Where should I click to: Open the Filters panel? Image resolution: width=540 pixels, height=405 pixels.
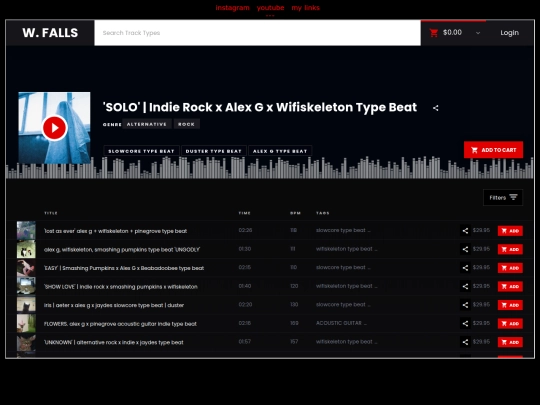pos(503,197)
